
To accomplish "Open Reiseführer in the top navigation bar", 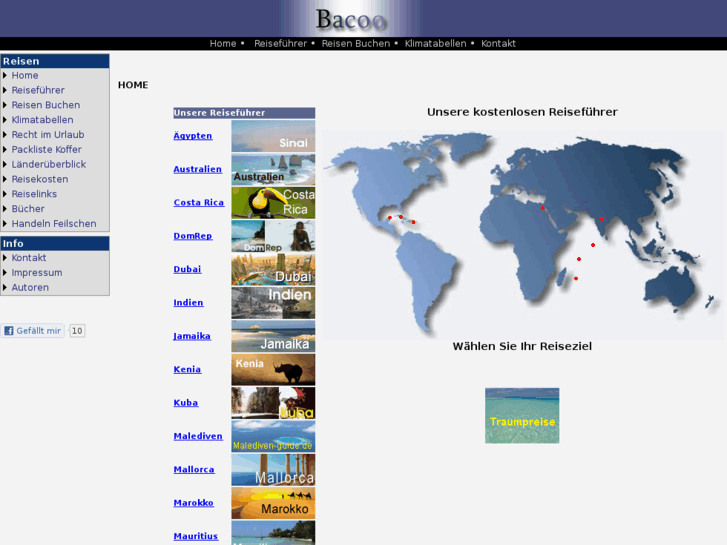I will pyautogui.click(x=280, y=44).
